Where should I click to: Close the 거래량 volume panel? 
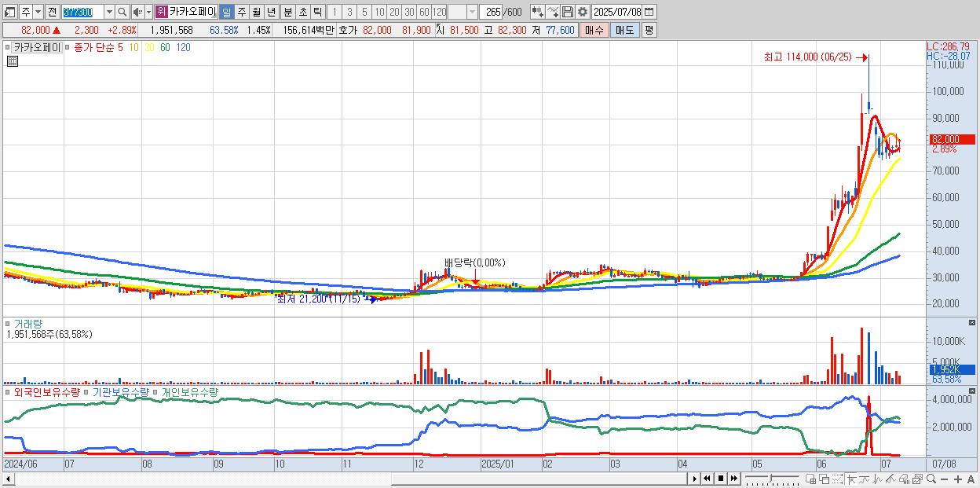click(973, 322)
